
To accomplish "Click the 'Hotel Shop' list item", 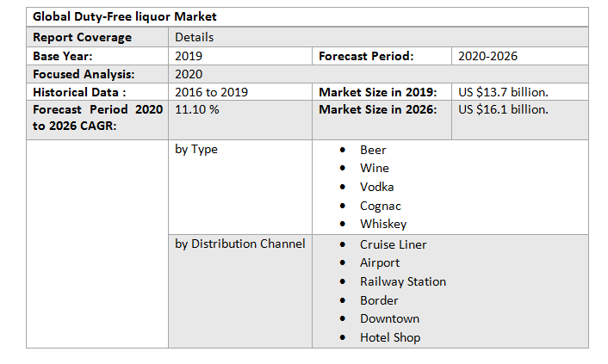I will pos(390,337).
